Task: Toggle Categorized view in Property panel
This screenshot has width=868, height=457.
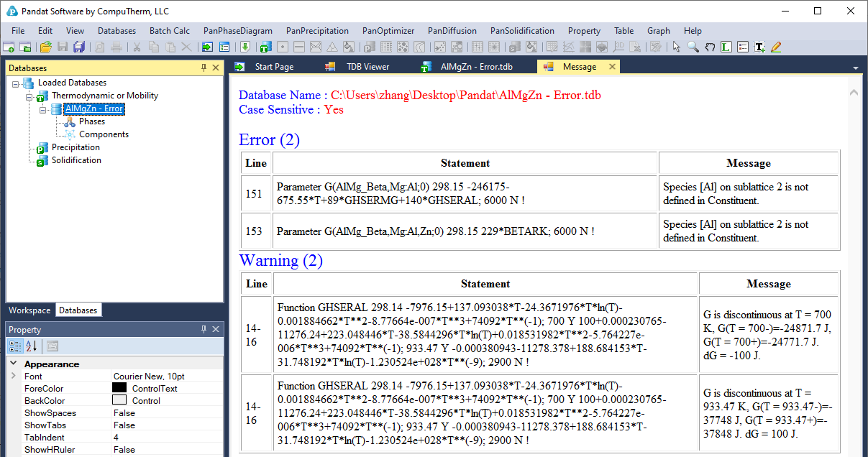Action: [15, 346]
